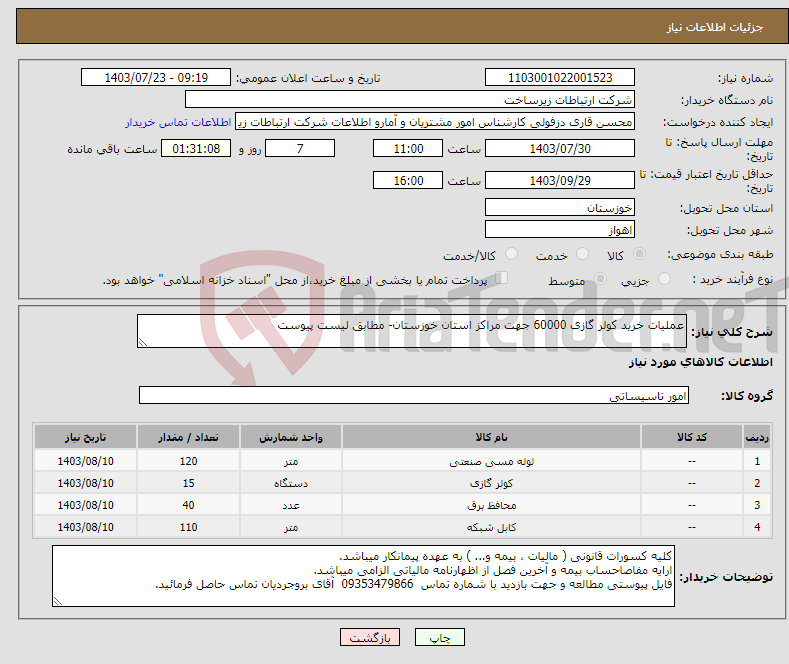Click the description textarea resize handle
The image size is (789, 664).
[143, 342]
